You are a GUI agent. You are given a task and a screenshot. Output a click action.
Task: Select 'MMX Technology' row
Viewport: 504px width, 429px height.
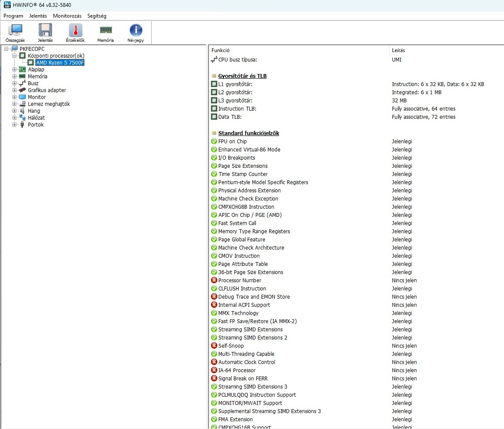pos(357,313)
